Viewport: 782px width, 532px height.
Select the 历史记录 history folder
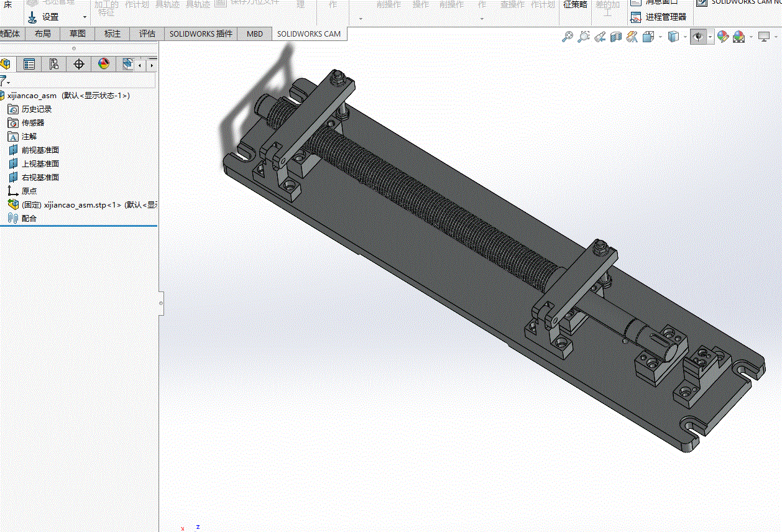coord(29,109)
